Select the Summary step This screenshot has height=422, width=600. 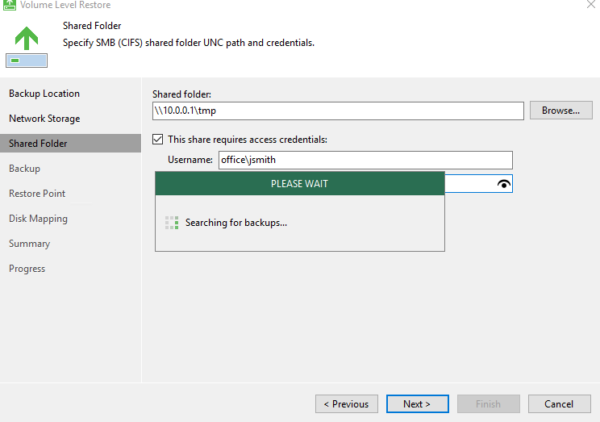click(30, 243)
